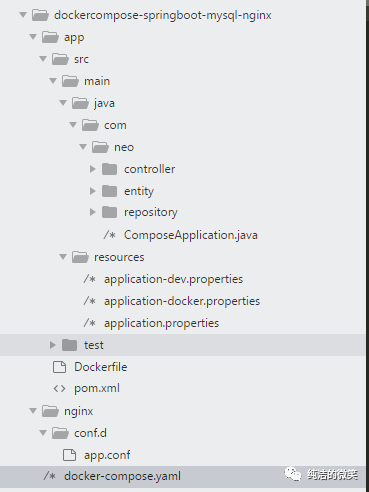This screenshot has height=492, width=369.
Task: Click the application-docker.properties file icon
Action: click(x=89, y=301)
